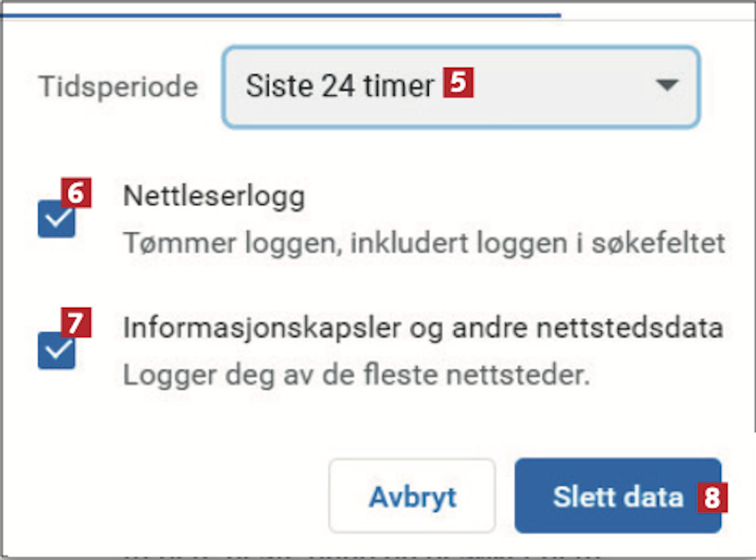Click the Avbryt button
756x560 pixels.
tap(412, 496)
